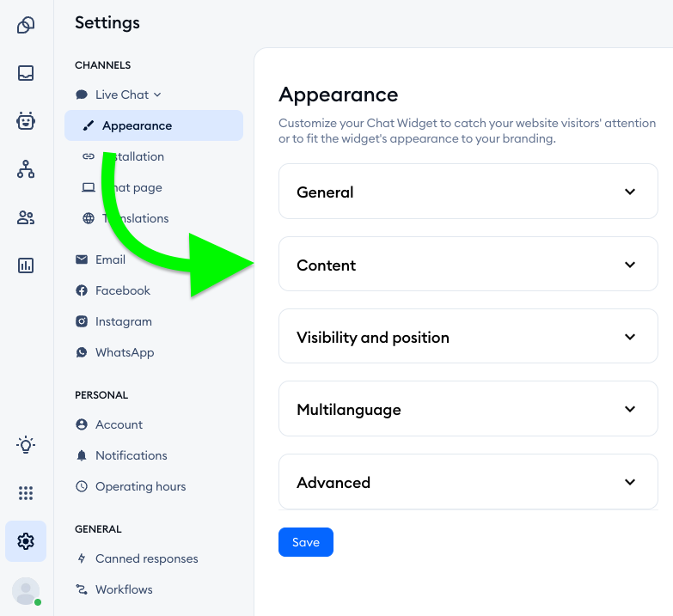The width and height of the screenshot is (673, 616).
Task: Open the inbox icon in left rail
Action: [26, 73]
